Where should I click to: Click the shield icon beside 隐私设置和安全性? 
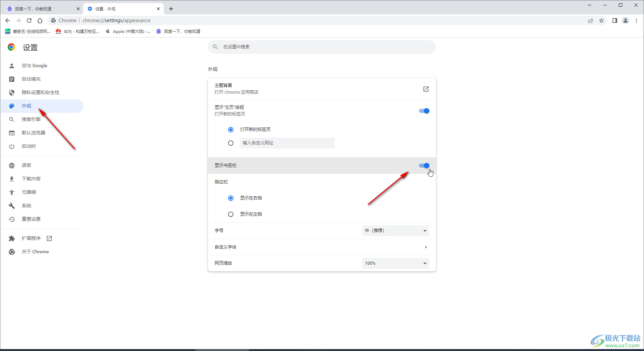(12, 93)
